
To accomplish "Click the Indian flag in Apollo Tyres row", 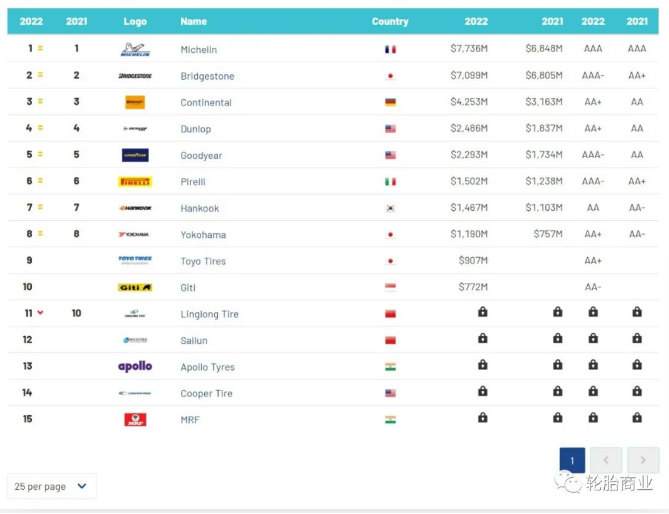I will (390, 367).
